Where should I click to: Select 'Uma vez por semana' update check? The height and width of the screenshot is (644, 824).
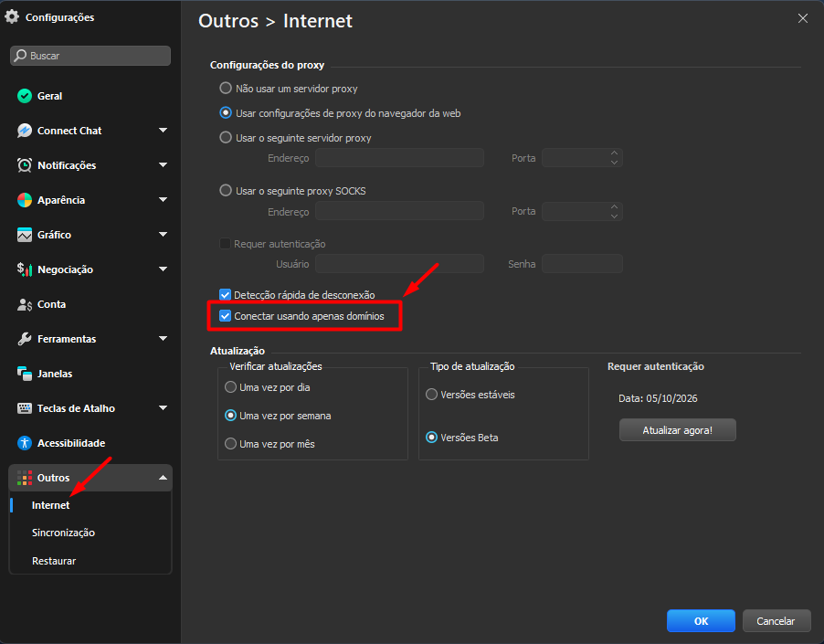[230, 416]
